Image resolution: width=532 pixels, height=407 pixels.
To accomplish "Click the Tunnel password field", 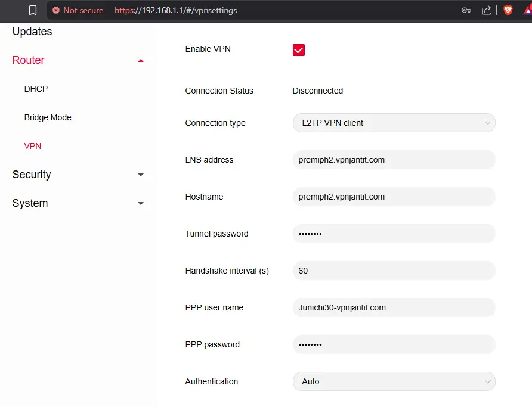I will point(394,234).
